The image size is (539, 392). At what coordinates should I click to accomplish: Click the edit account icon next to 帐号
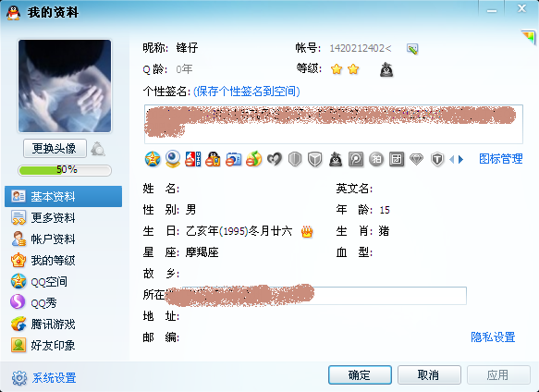[412, 49]
